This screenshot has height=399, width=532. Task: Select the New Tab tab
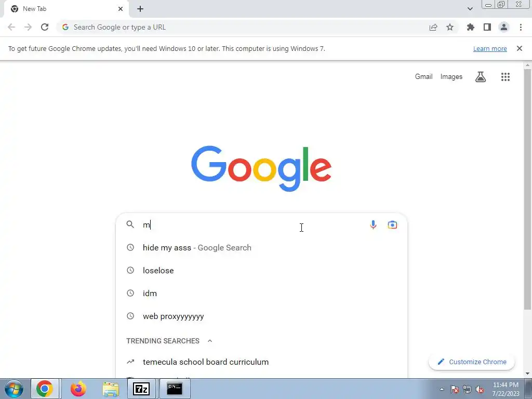pyautogui.click(x=66, y=9)
